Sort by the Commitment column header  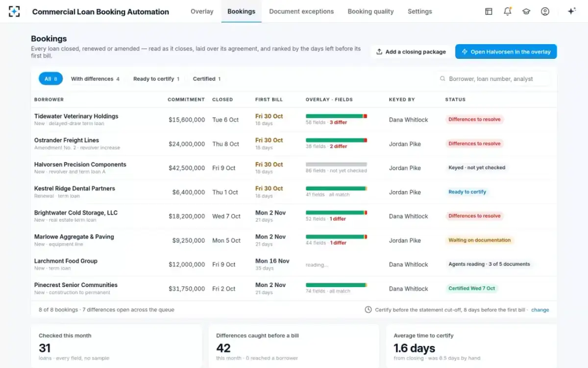[186, 100]
